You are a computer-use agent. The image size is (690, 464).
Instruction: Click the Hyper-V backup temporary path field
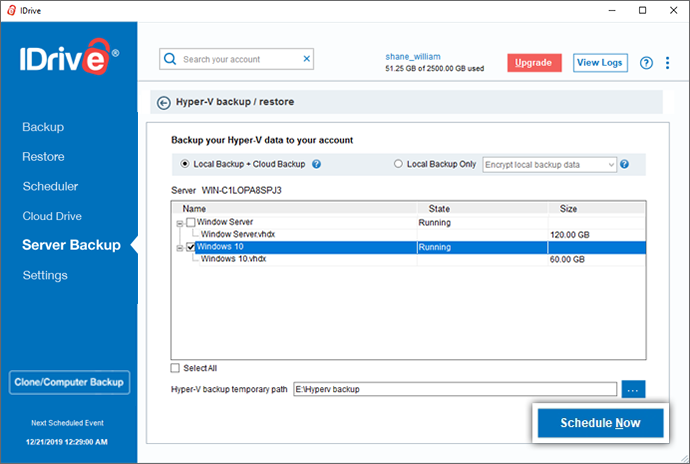(x=455, y=389)
